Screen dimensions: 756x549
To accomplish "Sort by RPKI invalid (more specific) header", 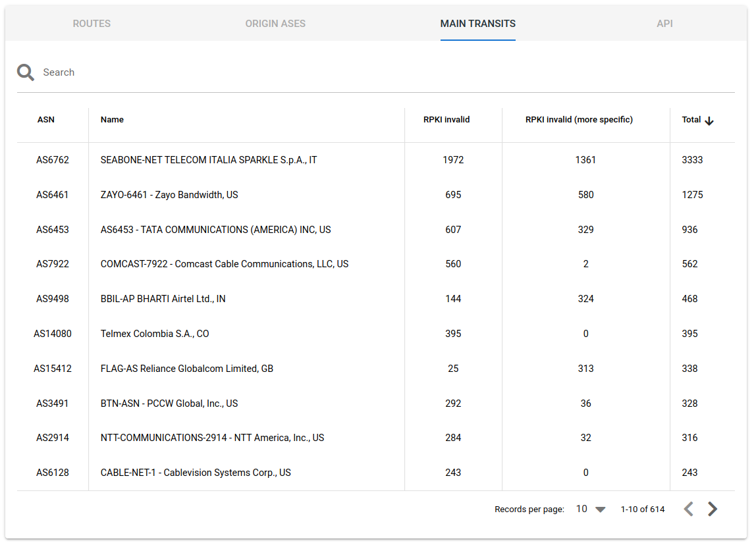I will click(579, 120).
